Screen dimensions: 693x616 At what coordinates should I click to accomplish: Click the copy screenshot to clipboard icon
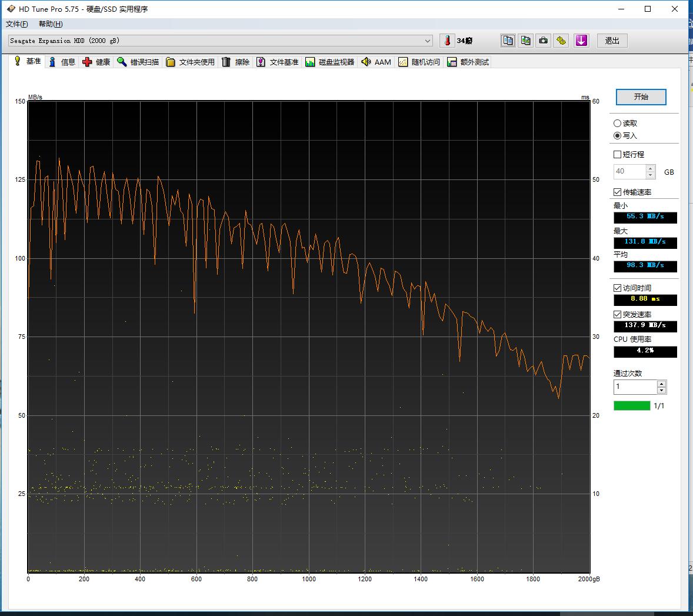(525, 41)
